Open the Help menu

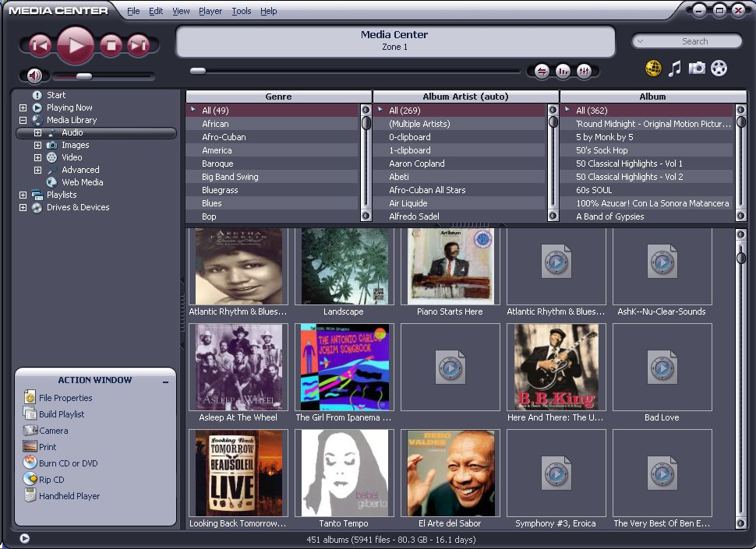269,11
